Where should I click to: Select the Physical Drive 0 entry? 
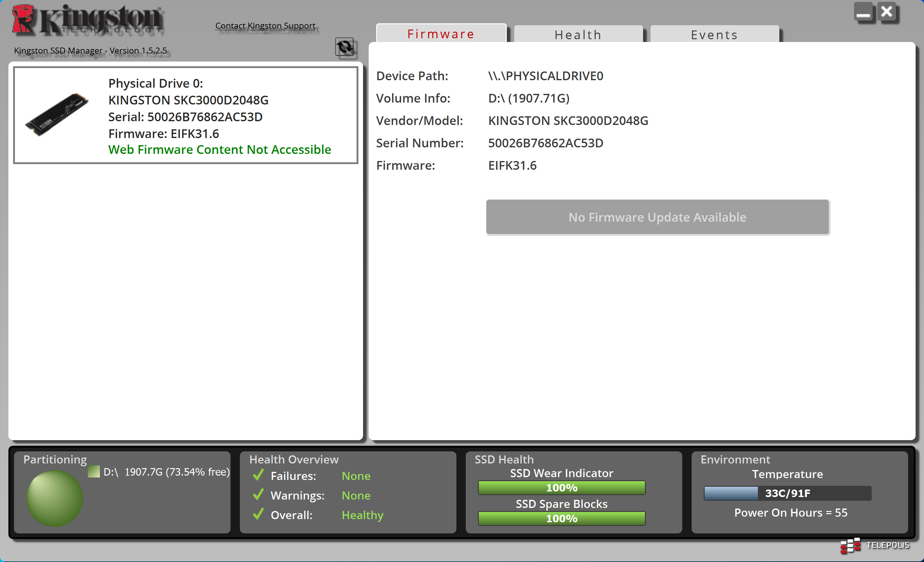pos(185,115)
